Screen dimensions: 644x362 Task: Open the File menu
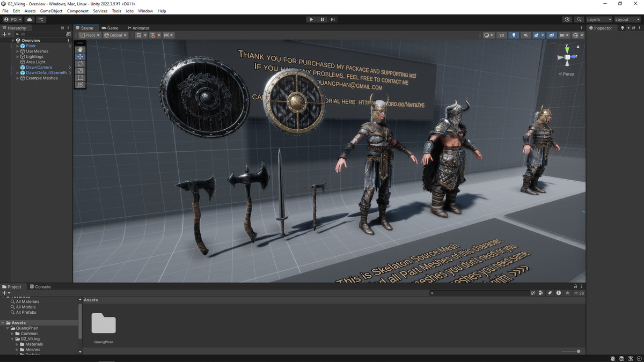5,11
